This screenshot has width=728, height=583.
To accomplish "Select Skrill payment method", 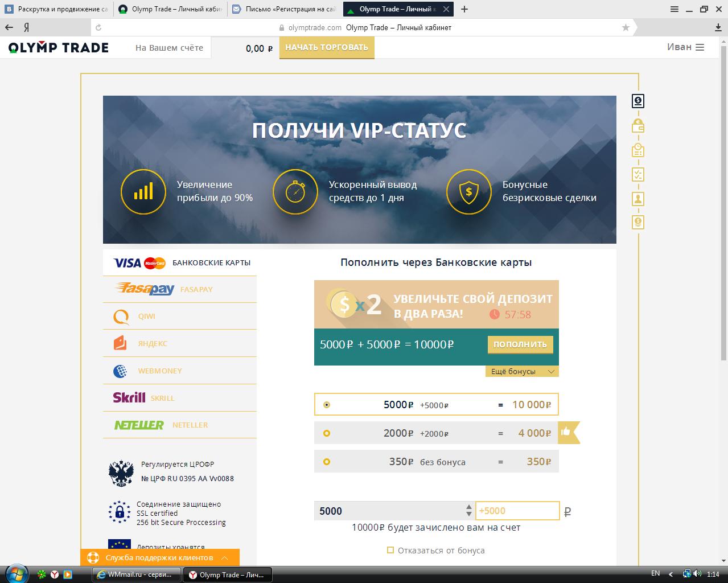I will [180, 397].
